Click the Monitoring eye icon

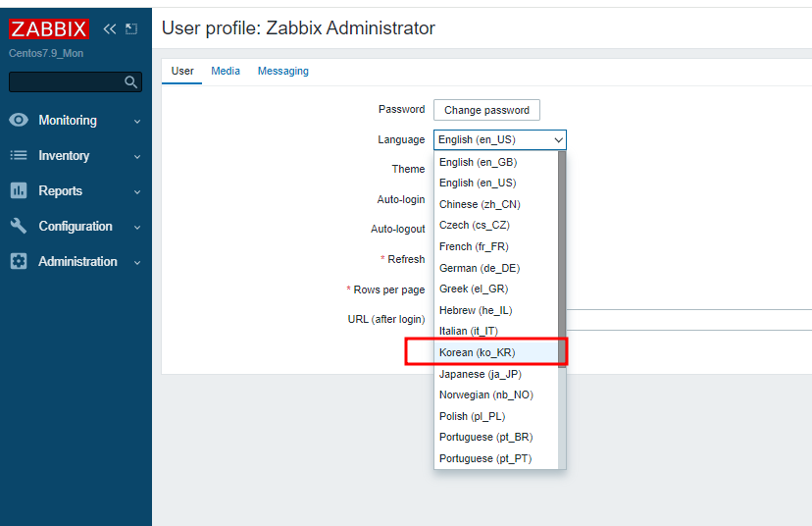[19, 121]
